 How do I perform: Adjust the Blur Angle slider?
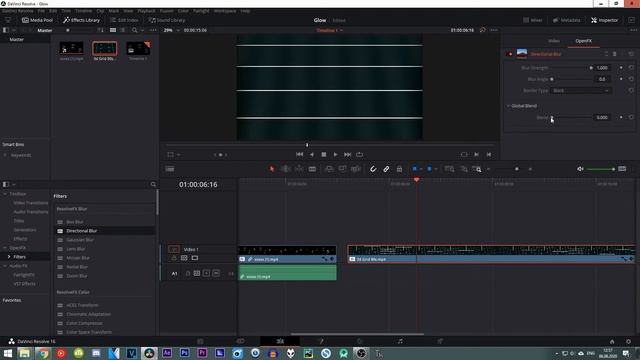pos(571,79)
